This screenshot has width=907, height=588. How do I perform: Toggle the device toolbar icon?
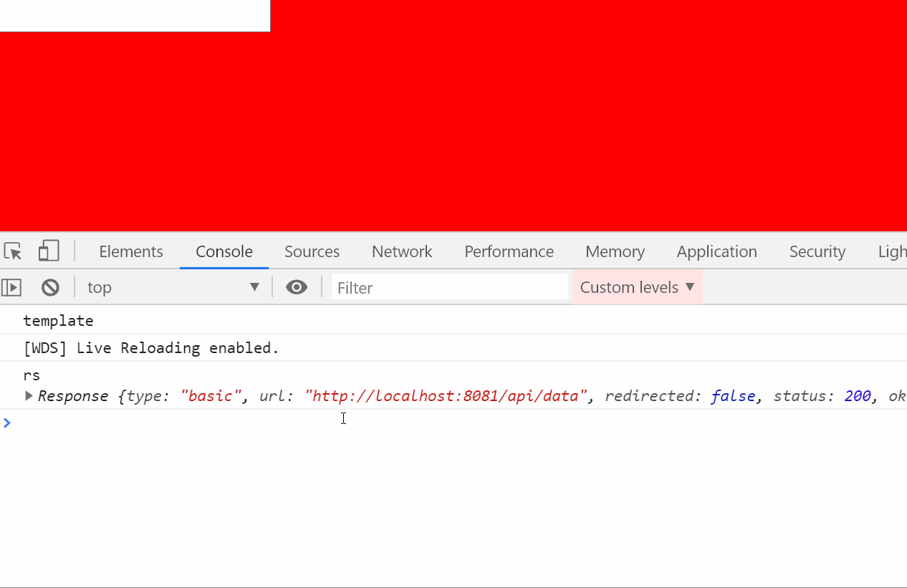49,251
